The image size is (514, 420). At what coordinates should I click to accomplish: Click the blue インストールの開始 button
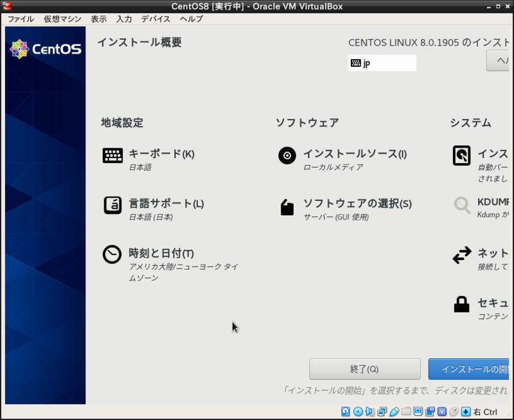pyautogui.click(x=469, y=369)
